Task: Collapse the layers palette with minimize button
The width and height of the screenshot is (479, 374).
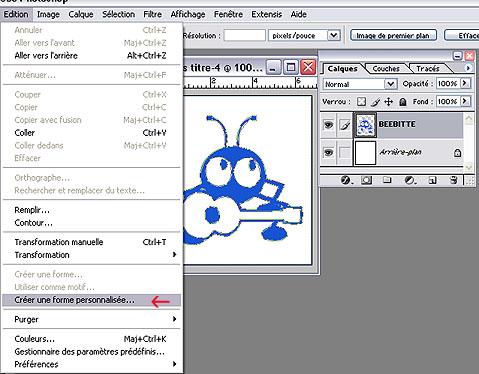Action: coord(458,56)
